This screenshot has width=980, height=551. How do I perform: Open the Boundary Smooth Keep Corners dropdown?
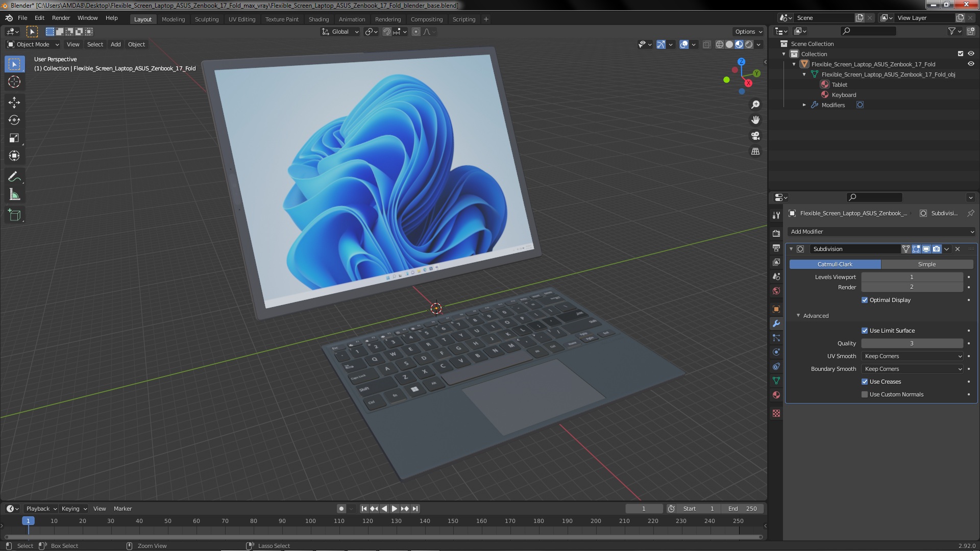click(912, 369)
